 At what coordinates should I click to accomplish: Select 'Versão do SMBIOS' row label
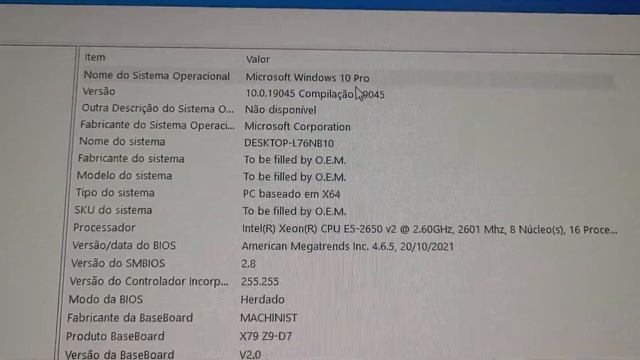[x=118, y=263]
